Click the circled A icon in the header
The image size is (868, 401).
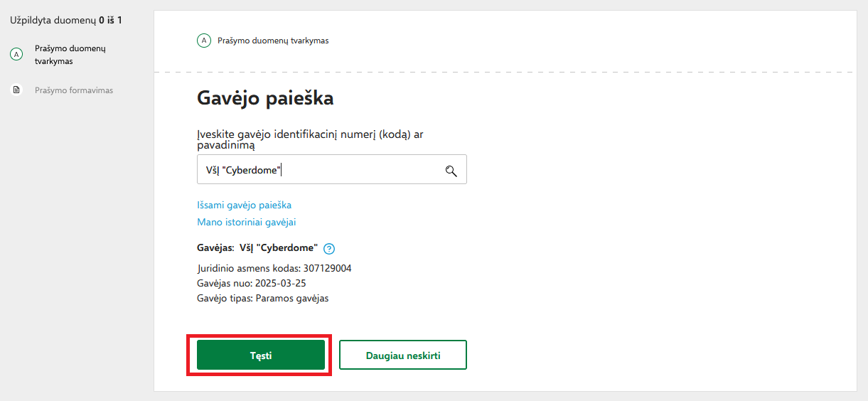204,41
